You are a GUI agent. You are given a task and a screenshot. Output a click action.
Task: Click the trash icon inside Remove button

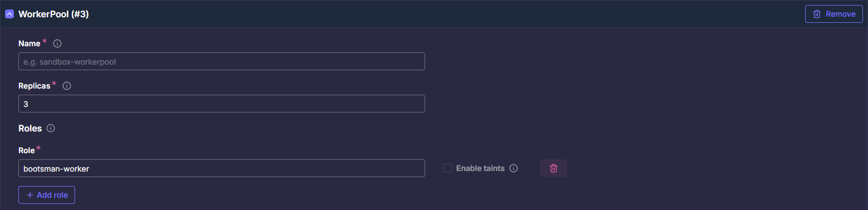tap(817, 14)
